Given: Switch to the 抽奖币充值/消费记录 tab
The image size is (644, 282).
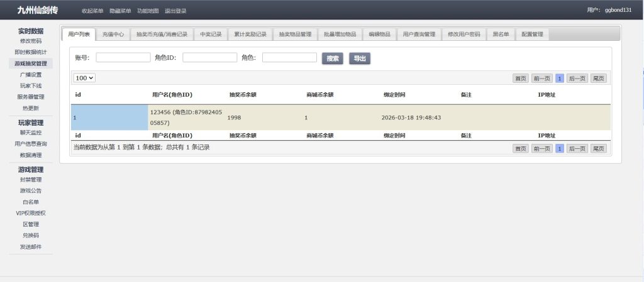Looking at the screenshot, I should pyautogui.click(x=162, y=35).
